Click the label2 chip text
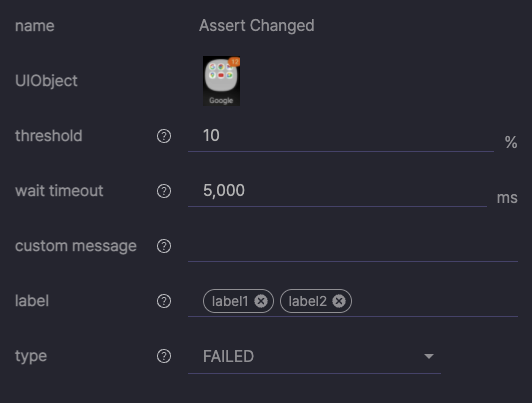This screenshot has height=403, width=532. click(307, 301)
